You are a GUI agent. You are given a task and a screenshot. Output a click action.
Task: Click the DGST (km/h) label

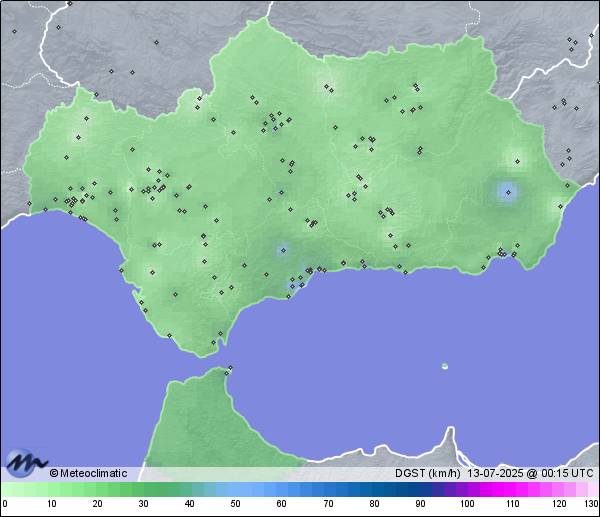[x=428, y=473]
